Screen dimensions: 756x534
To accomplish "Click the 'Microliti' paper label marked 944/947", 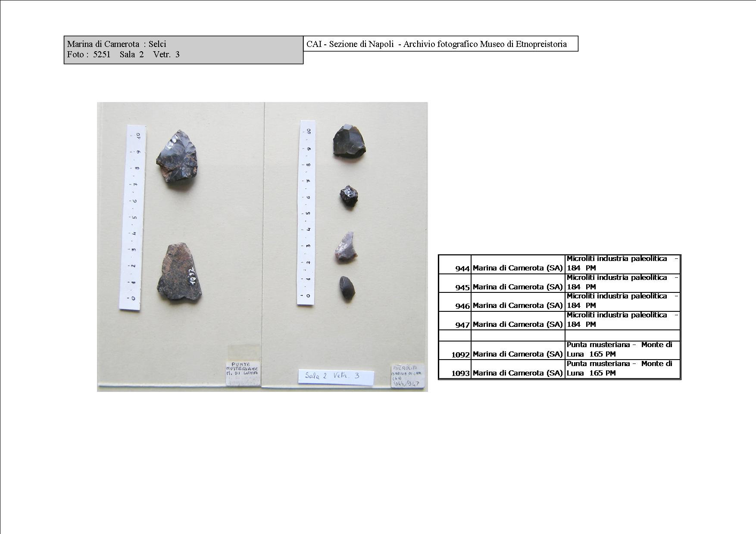I will [408, 376].
